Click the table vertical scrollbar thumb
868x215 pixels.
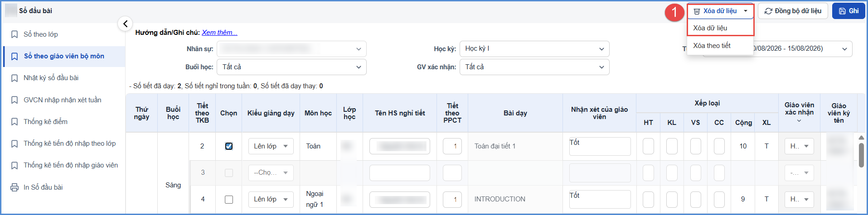861,156
